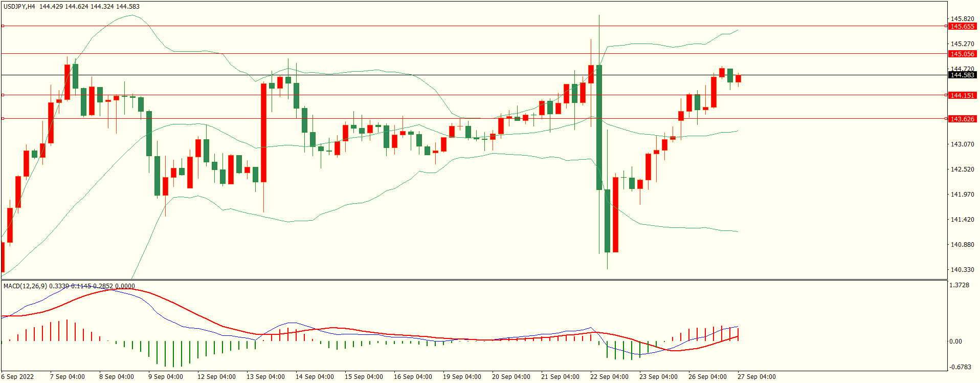Click the 16 Sep 04:00 time label
This screenshot has height=383, width=980.
point(413,377)
